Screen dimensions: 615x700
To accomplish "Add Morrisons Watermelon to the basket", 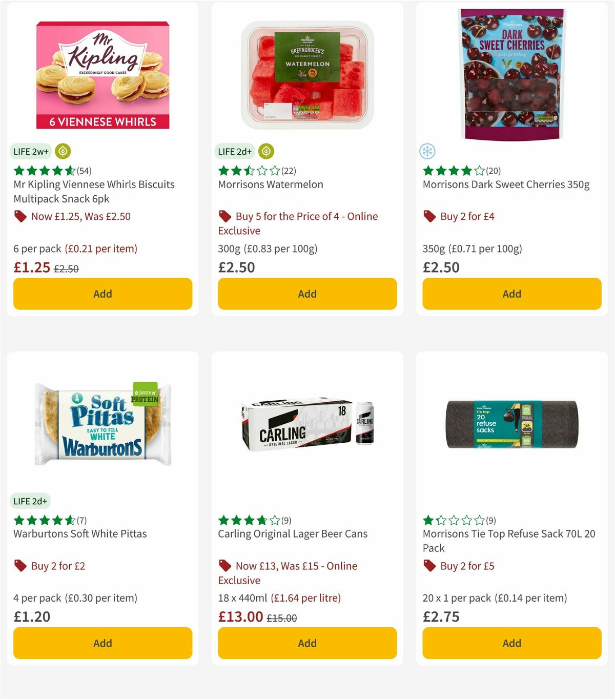I will click(x=306, y=294).
